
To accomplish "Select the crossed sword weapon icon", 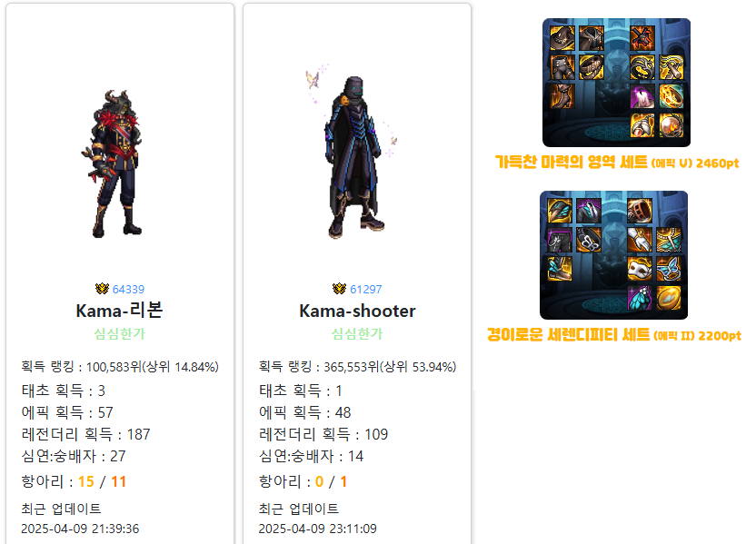I will pos(642,38).
